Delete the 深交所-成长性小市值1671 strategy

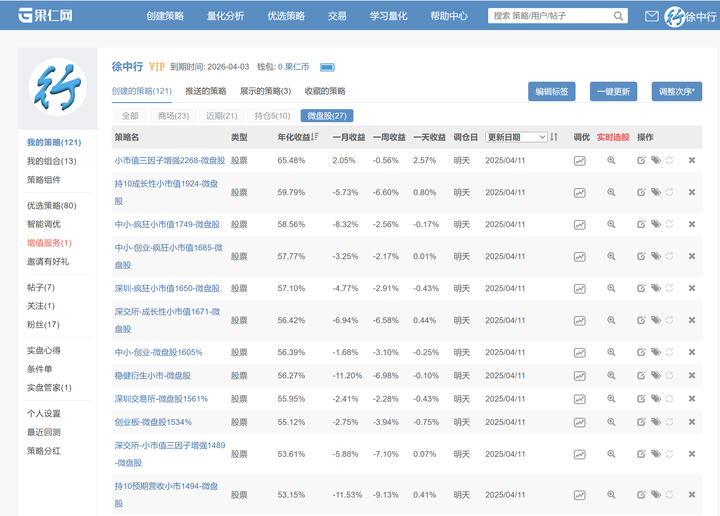(x=692, y=320)
